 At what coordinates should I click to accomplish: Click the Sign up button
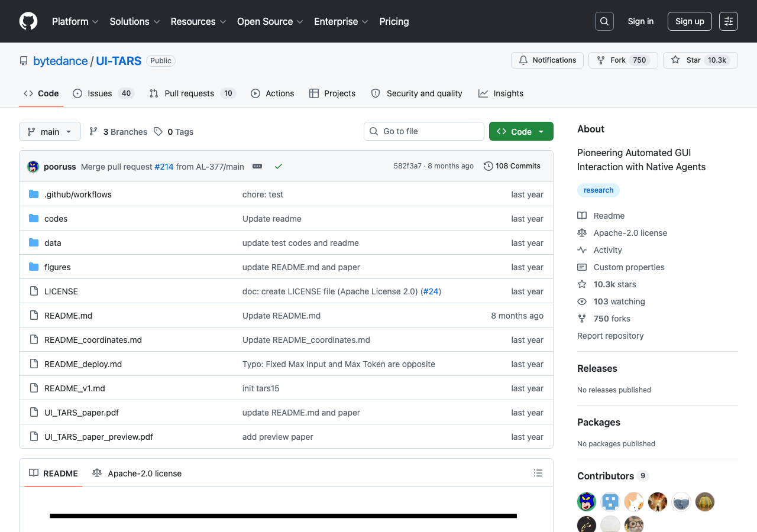coord(690,21)
